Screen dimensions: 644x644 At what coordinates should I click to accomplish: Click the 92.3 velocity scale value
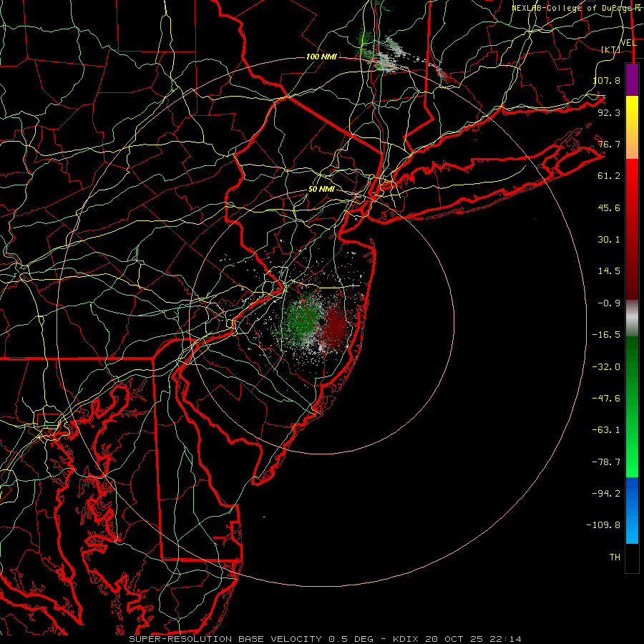click(x=609, y=112)
